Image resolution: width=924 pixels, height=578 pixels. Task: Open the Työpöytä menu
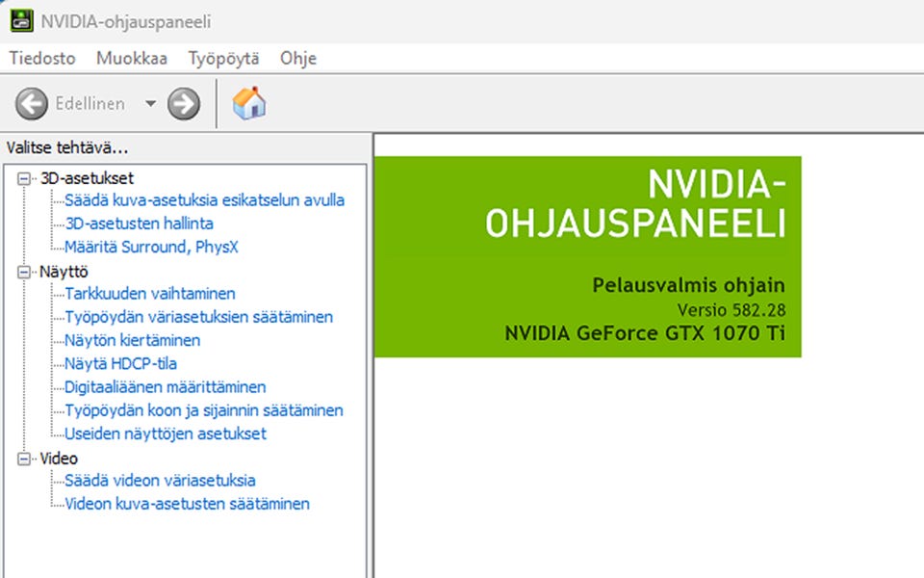[224, 59]
